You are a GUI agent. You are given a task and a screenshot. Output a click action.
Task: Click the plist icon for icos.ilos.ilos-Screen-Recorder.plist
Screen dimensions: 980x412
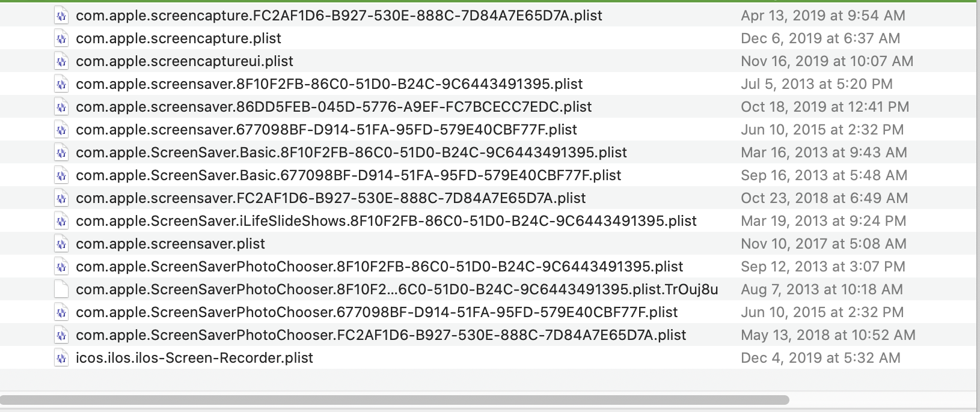(61, 358)
